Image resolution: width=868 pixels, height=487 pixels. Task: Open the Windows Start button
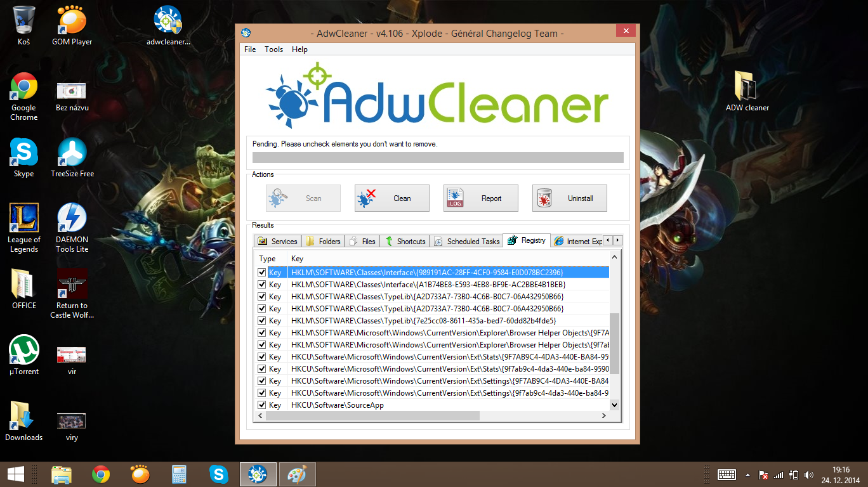[15, 474]
